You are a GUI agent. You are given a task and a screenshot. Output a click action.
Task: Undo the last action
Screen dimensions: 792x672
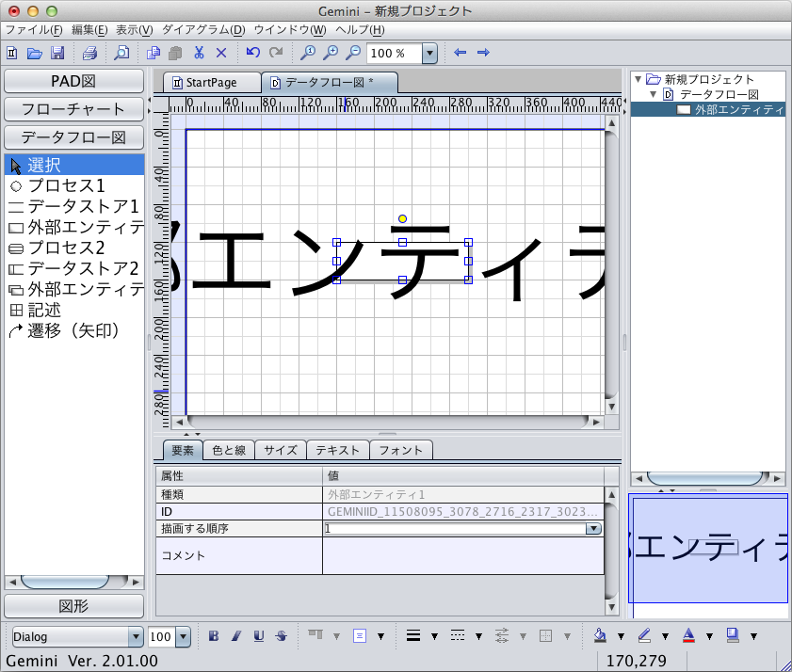[253, 52]
